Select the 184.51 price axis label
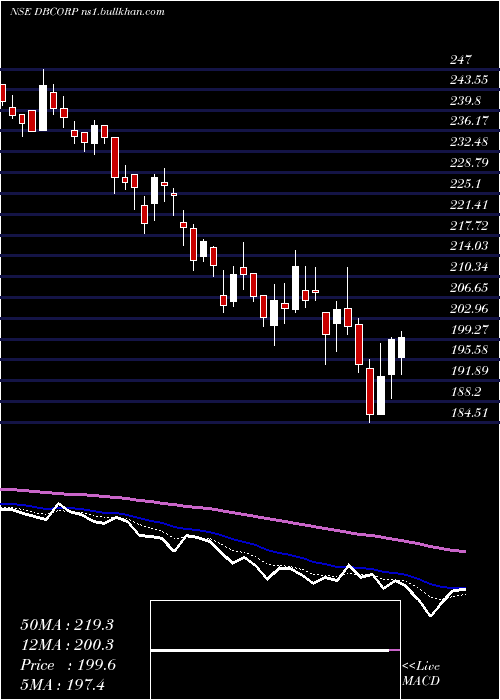The image size is (500, 700). 469,413
